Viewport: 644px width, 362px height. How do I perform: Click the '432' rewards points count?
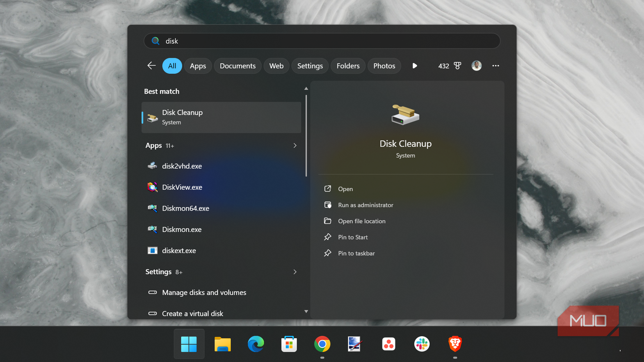[x=444, y=66]
